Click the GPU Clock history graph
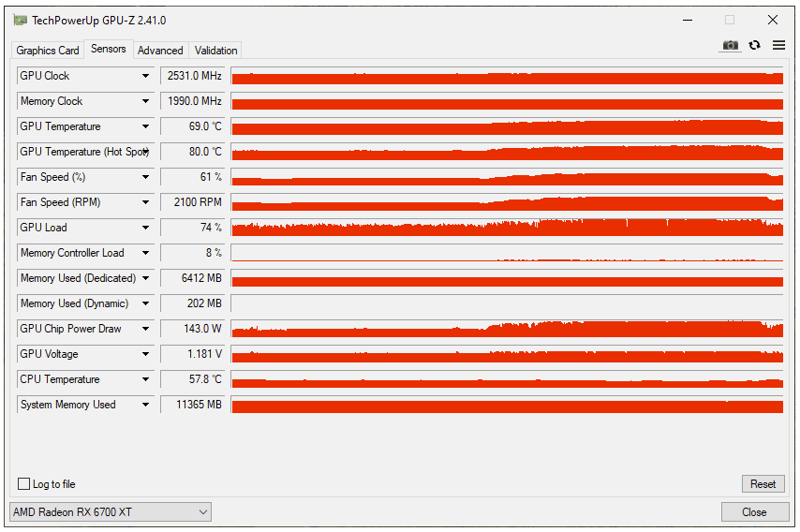The width and height of the screenshot is (800, 532). (507, 76)
